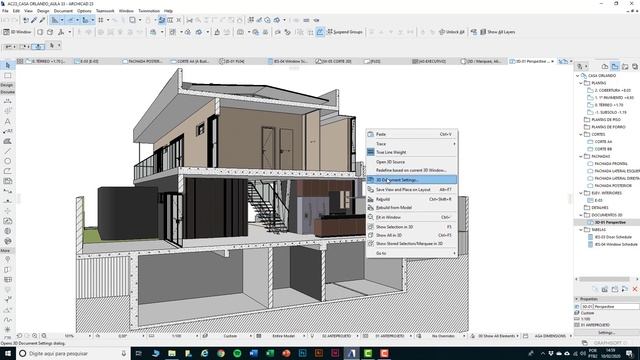Click the Show All Layers button
The height and width of the screenshot is (360, 640).
point(497,32)
